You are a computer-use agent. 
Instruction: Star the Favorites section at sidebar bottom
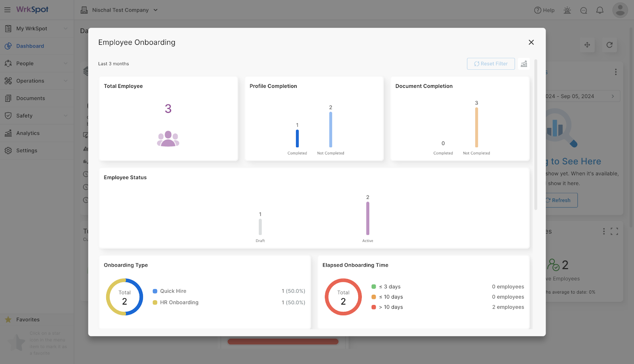point(8,319)
